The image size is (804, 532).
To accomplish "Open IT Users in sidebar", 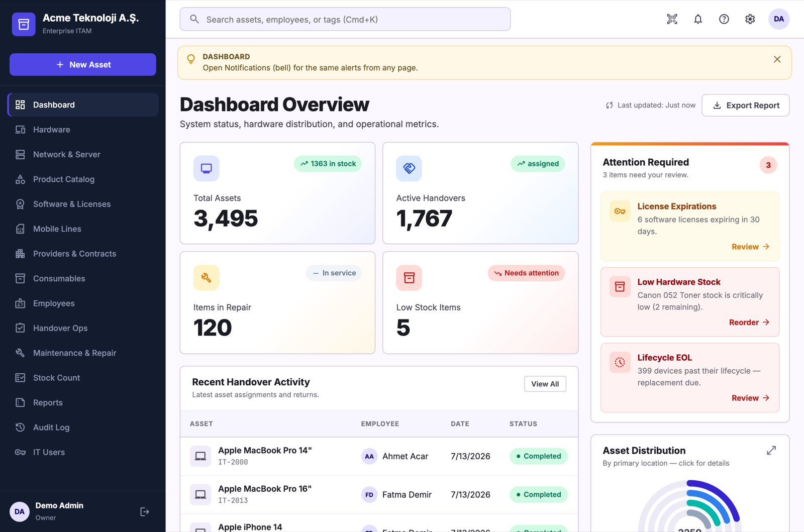I will [x=83, y=452].
